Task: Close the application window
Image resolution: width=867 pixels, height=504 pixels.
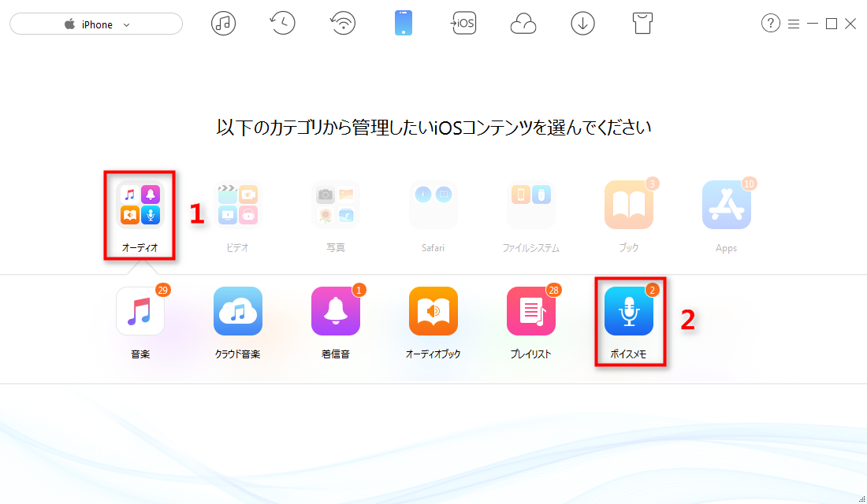Action: click(850, 24)
